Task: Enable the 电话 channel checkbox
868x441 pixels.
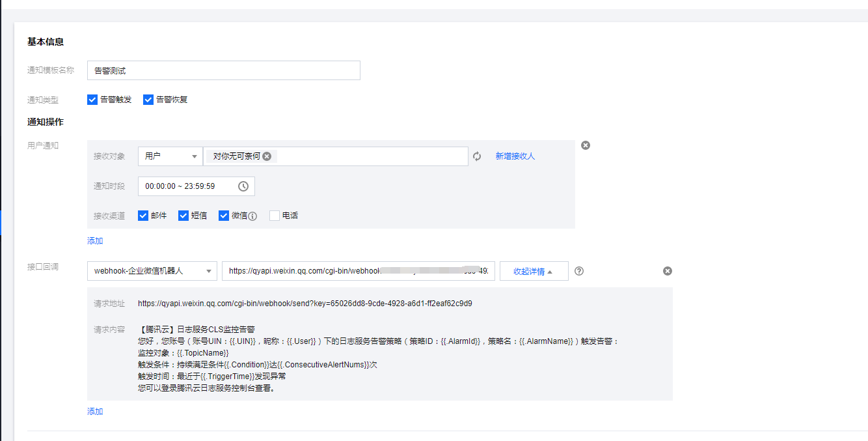Action: pos(275,216)
